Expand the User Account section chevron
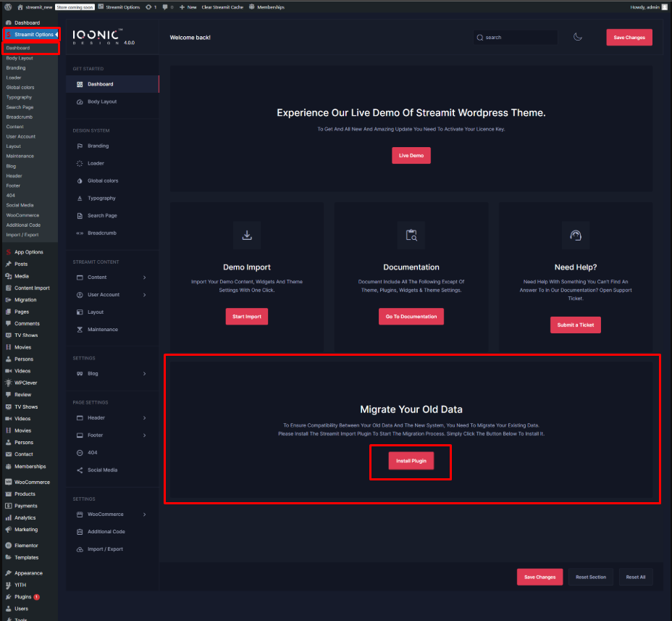Viewport: 672px width, 621px height. point(144,295)
